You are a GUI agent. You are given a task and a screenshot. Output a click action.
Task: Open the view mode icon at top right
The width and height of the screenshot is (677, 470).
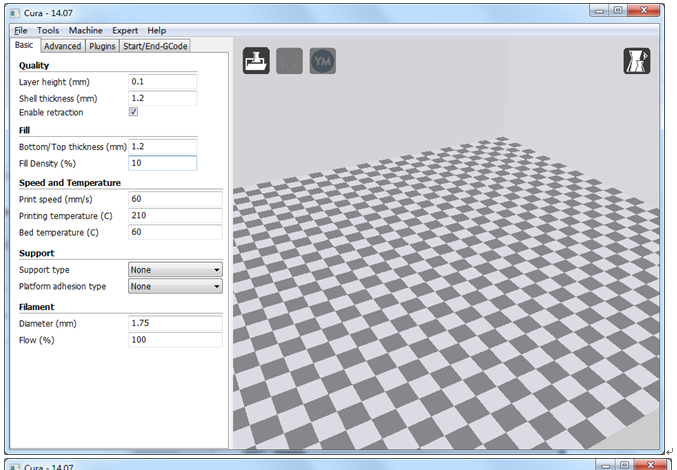[x=637, y=61]
